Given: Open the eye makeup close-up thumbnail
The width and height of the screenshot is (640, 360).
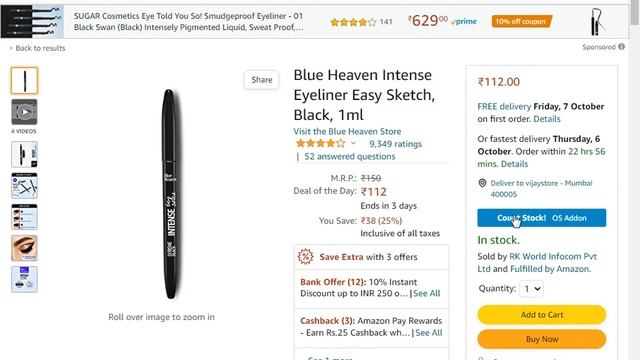Looking at the screenshot, I should (x=24, y=248).
